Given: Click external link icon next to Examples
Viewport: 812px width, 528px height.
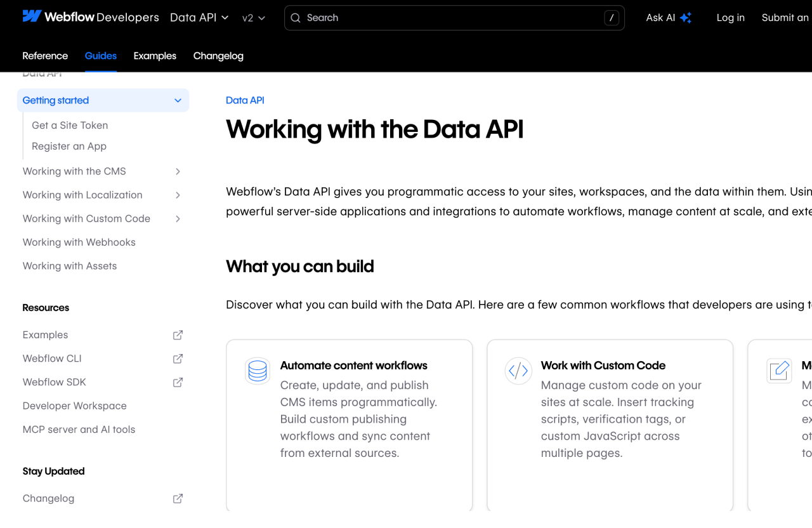Looking at the screenshot, I should [178, 335].
